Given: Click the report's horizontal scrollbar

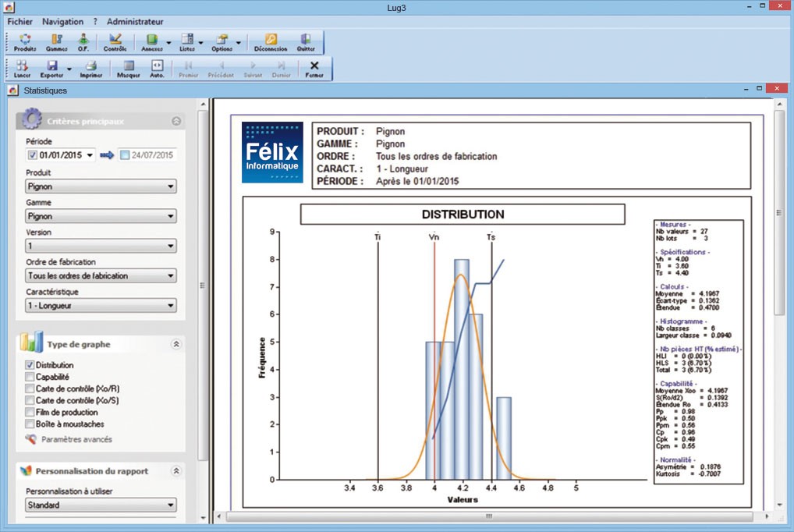Looking at the screenshot, I should [x=488, y=516].
